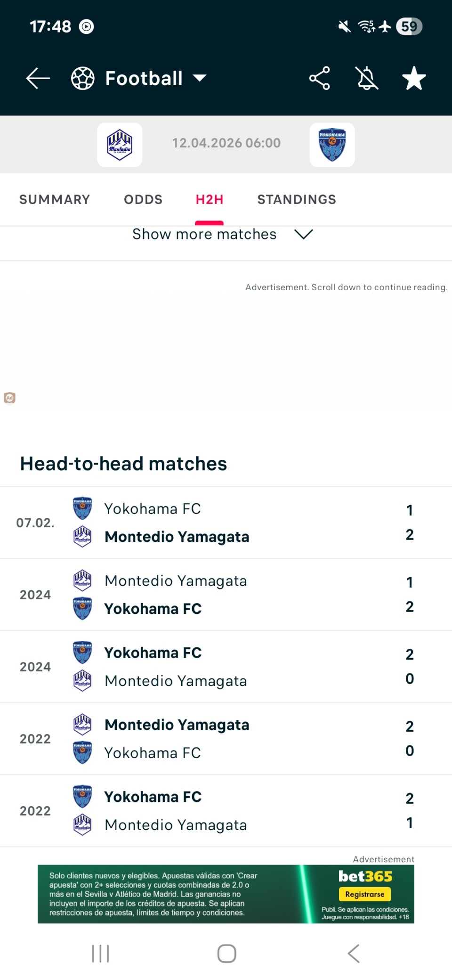Toggle match notifications bell
Viewport: 452px width, 980px height.
(367, 78)
